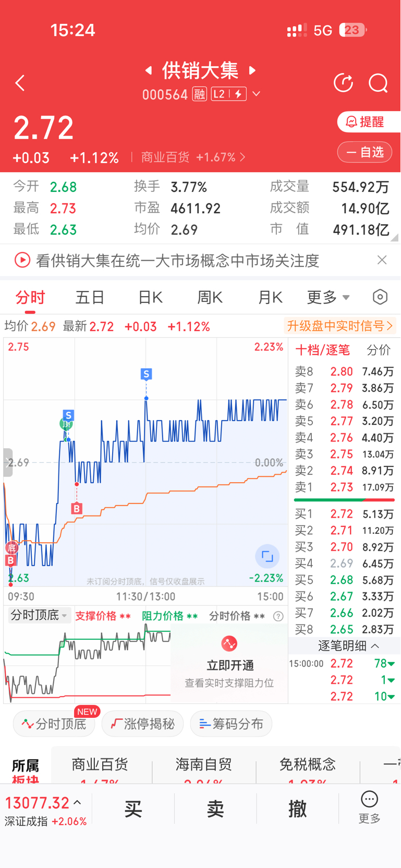This screenshot has width=401, height=868.
Task: Select the 月K chart tab
Action: 270,298
